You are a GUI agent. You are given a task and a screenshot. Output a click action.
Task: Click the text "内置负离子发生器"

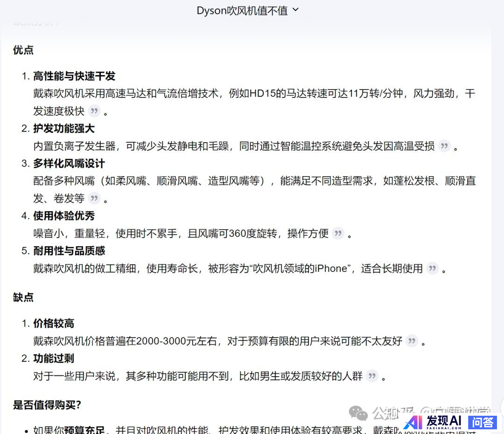coord(74,146)
